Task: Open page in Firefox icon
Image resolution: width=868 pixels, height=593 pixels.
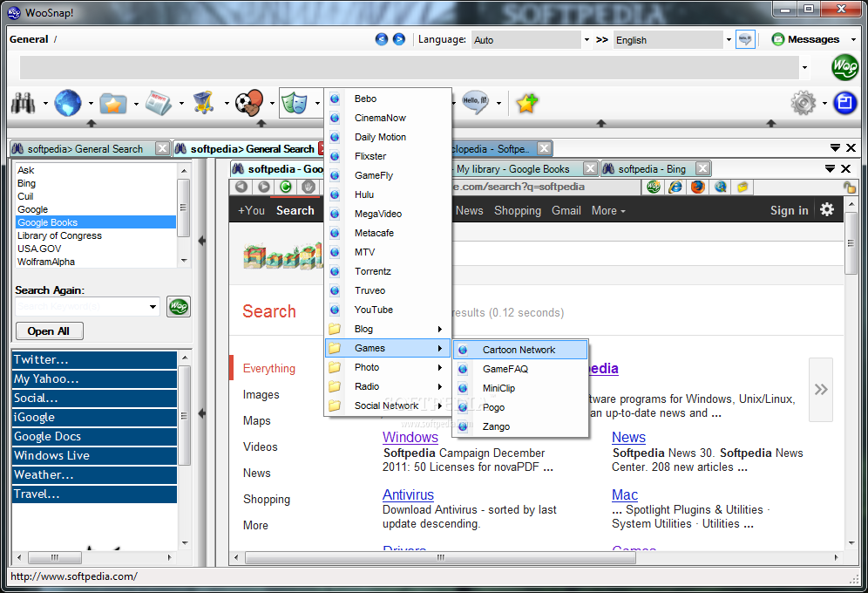Action: 697,187
